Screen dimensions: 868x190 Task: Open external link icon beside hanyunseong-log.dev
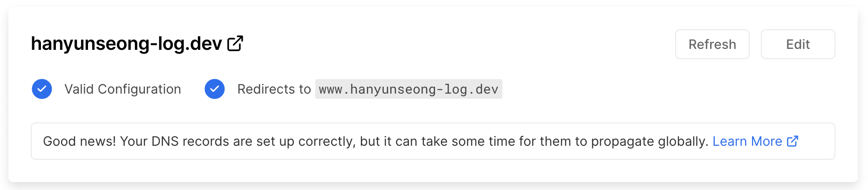pos(235,43)
